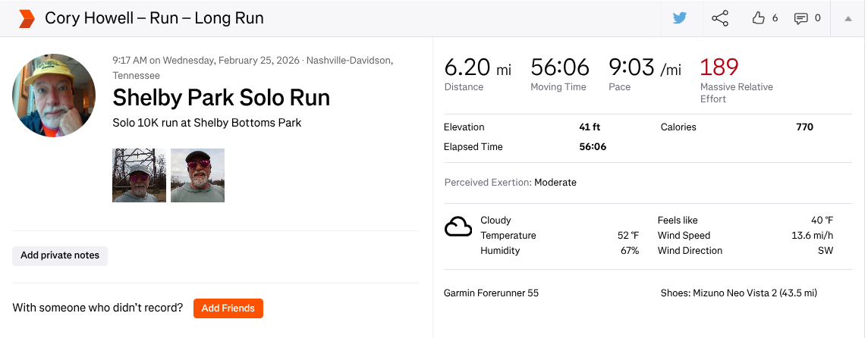
Task: Give kudos with thumbs-up icon
Action: click(758, 18)
